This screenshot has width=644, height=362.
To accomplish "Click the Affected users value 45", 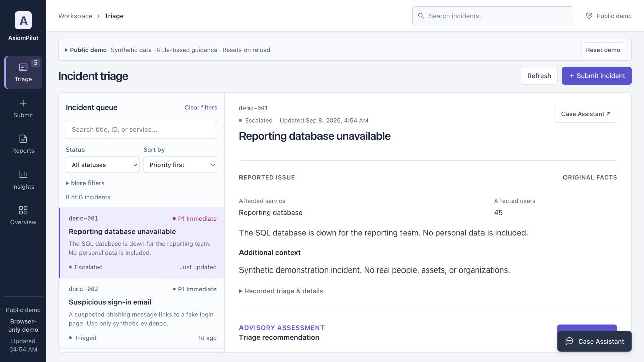I will (498, 212).
